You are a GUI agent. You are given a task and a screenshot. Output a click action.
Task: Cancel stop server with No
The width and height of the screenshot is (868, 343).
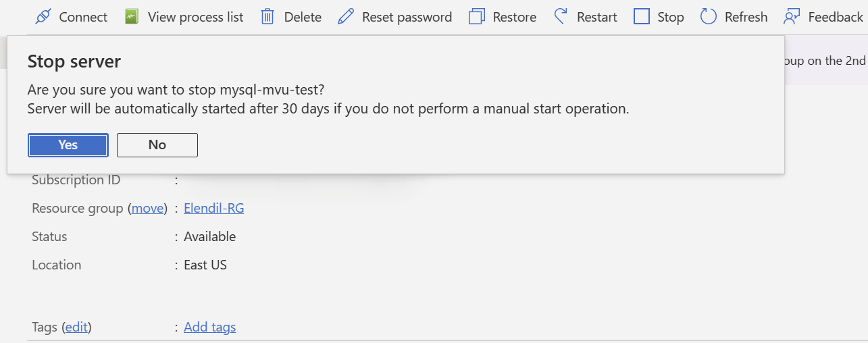(157, 145)
